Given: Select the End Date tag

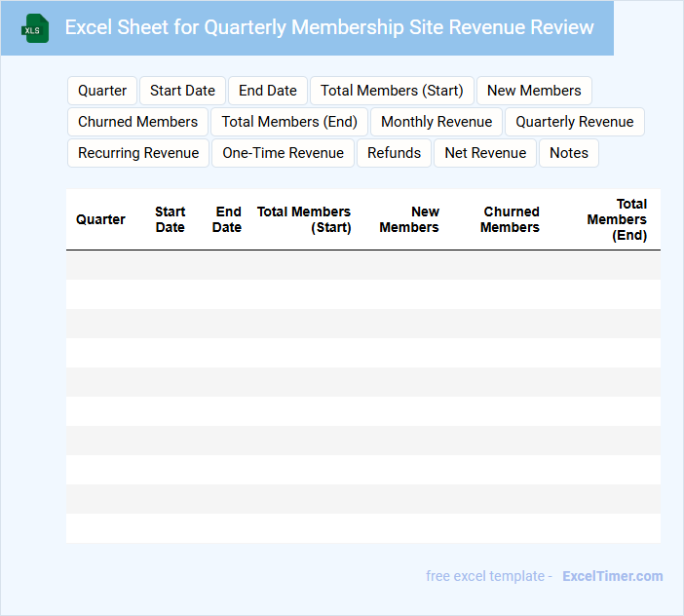Looking at the screenshot, I should (268, 91).
